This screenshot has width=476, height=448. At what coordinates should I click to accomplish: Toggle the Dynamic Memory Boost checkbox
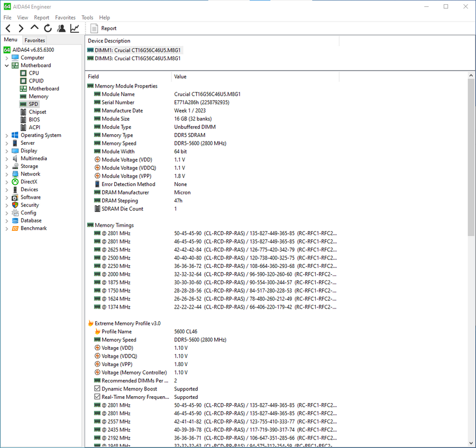pyautogui.click(x=97, y=388)
